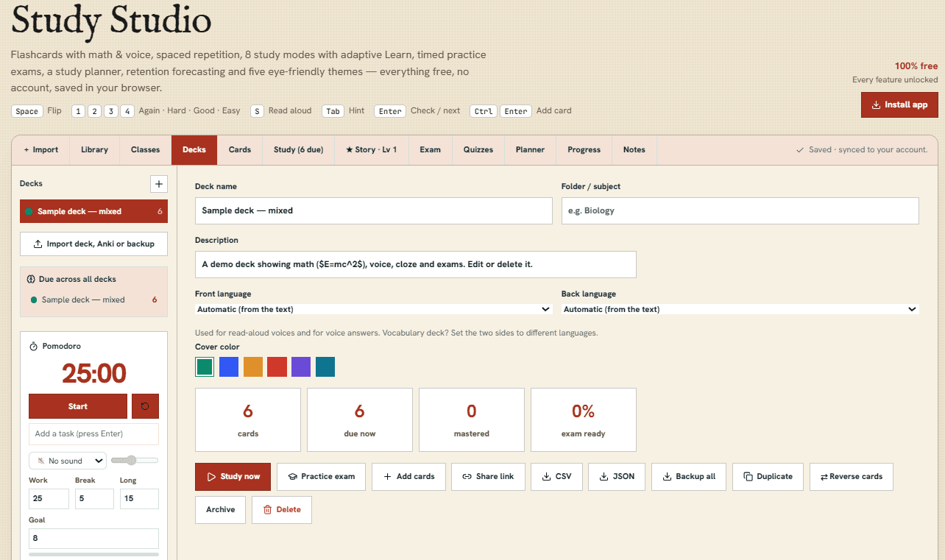945x560 pixels.
Task: Select the teal cover color swatch
Action: 325,366
